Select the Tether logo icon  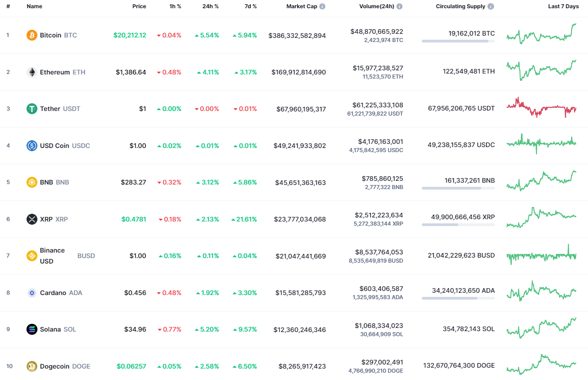(x=31, y=109)
